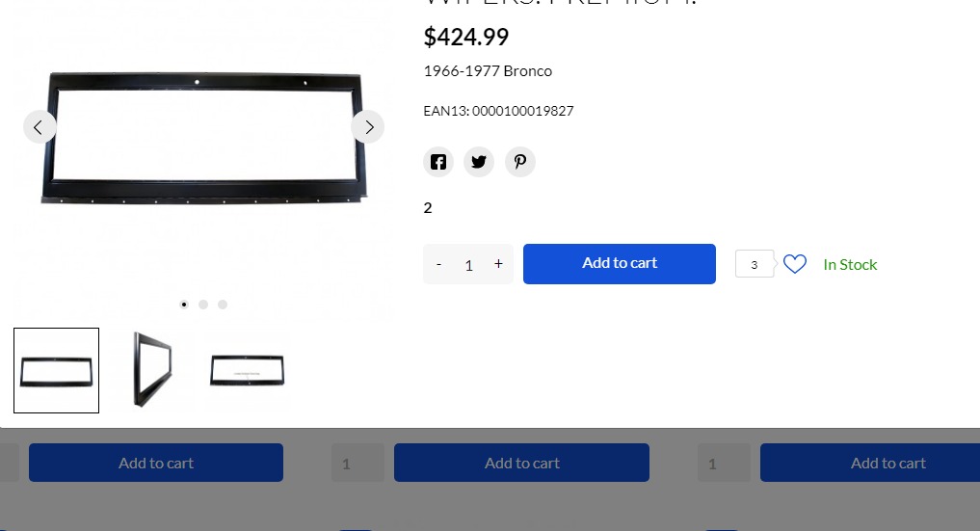Share product on Facebook icon
Image resolution: width=980 pixels, height=531 pixels.
(438, 163)
